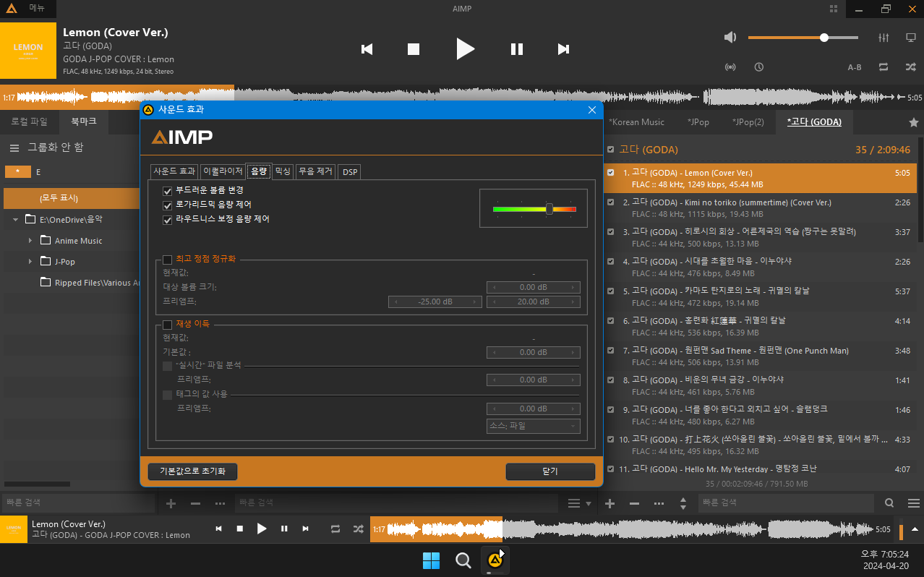The image size is (924, 577).
Task: Open the 소스: 파일 dropdown
Action: (533, 426)
